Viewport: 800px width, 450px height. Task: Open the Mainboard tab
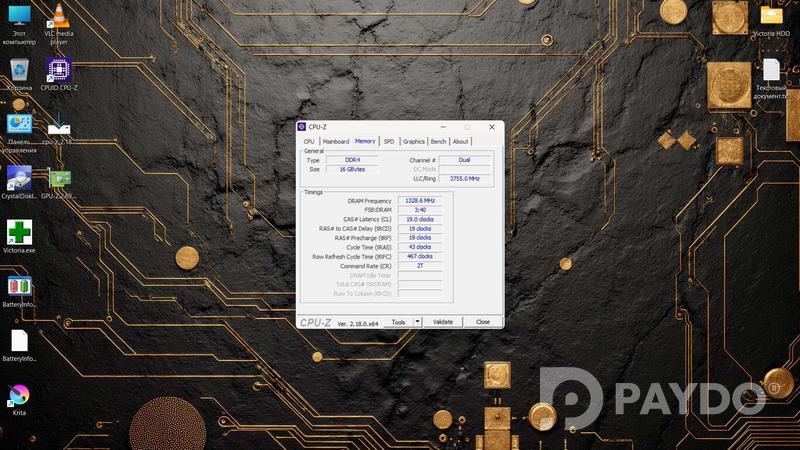click(336, 142)
